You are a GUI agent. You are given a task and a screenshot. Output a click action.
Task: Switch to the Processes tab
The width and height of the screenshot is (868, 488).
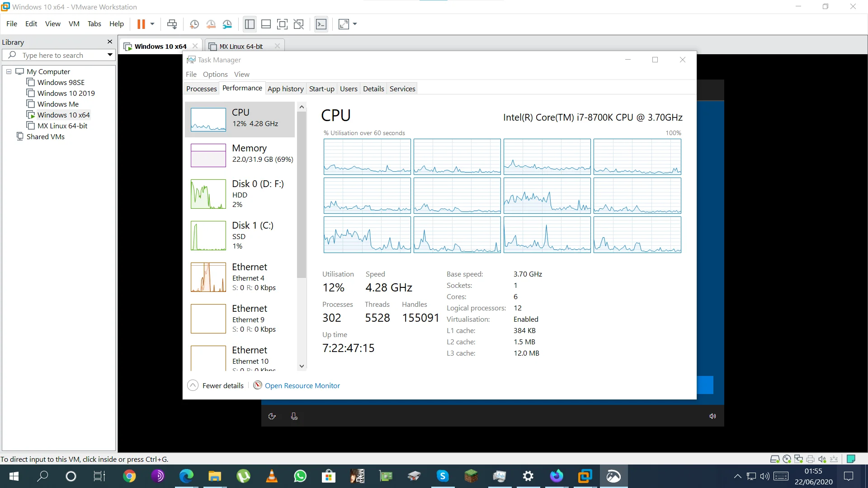coord(202,89)
